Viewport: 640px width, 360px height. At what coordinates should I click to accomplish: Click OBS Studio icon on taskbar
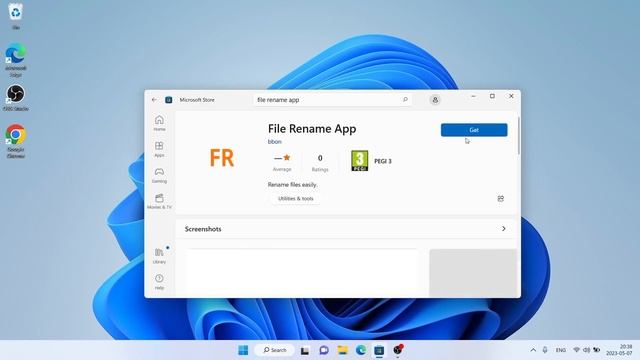coord(398,350)
